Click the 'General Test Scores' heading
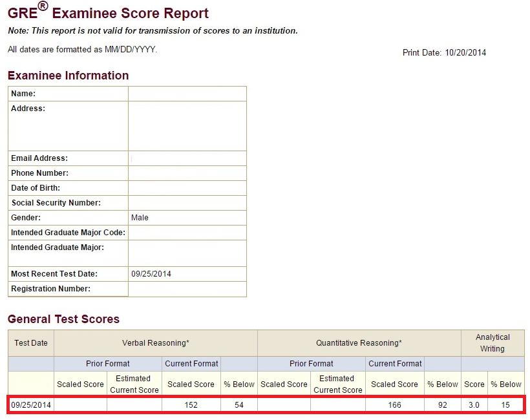Viewport: 530px width, 420px height. (x=63, y=319)
